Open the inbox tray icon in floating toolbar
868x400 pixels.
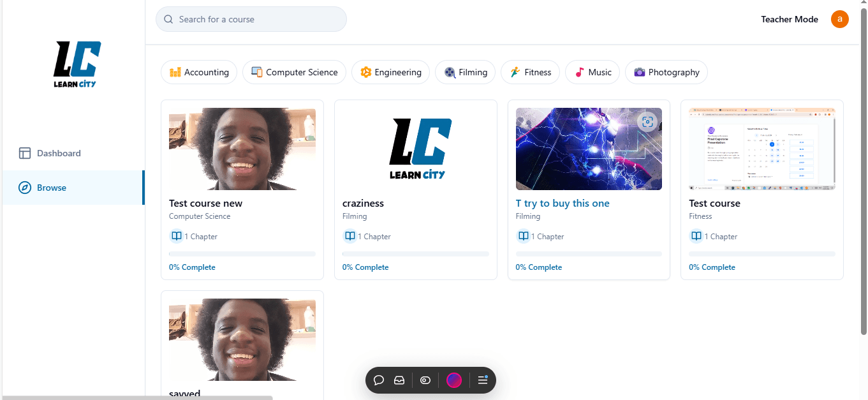click(x=399, y=380)
